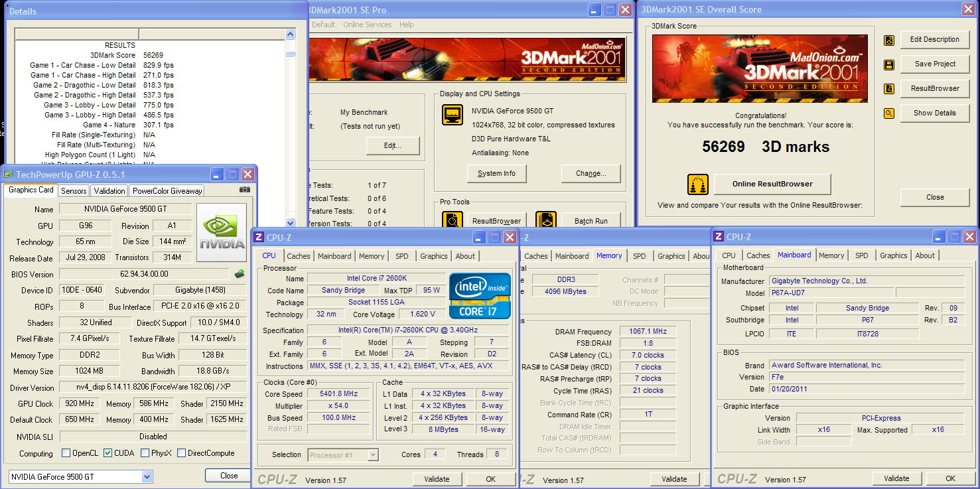The width and height of the screenshot is (980, 489).
Task: Click Game 1 - Car Chase - Low Detail row
Action: pyautogui.click(x=149, y=65)
